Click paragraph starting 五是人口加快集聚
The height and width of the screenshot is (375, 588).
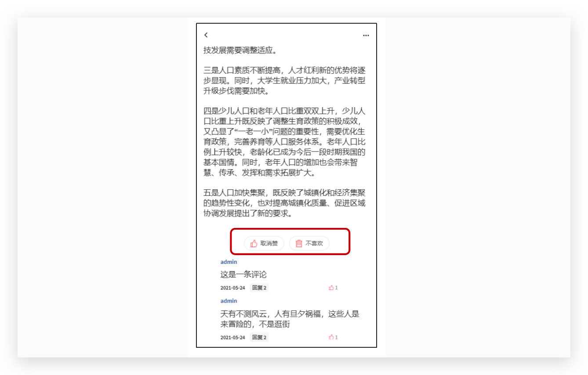(x=284, y=203)
